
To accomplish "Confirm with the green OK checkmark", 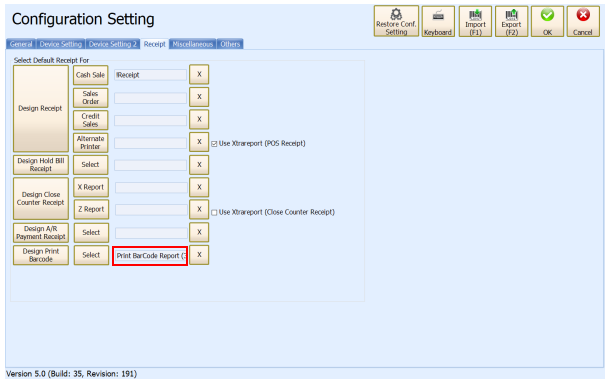I will [x=547, y=21].
